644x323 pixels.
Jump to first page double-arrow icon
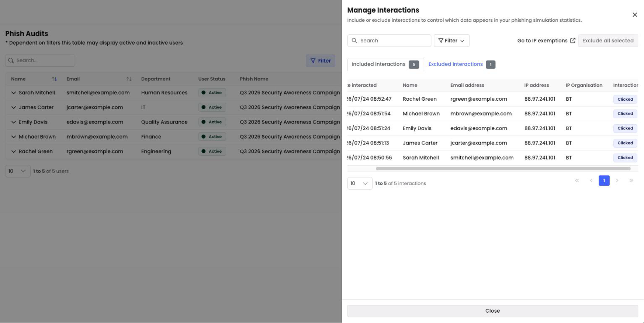[x=577, y=181]
